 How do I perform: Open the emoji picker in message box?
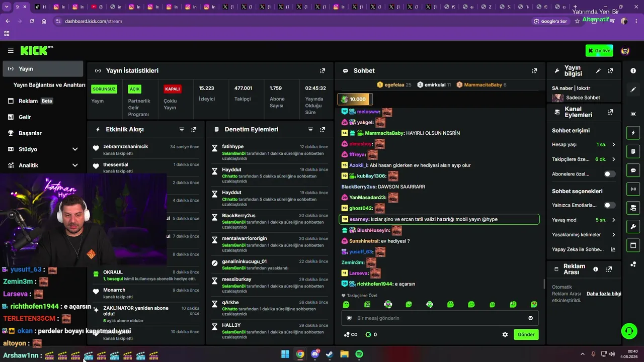pyautogui.click(x=530, y=318)
